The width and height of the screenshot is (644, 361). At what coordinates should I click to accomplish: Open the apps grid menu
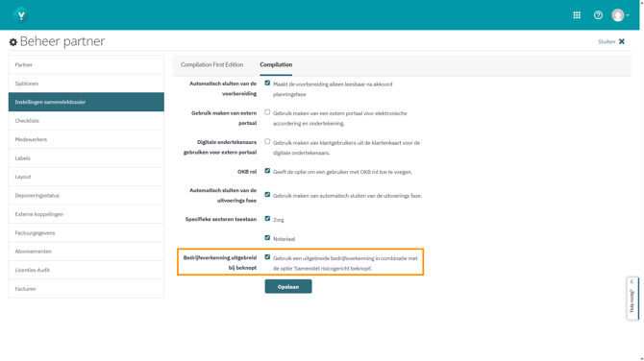click(577, 15)
